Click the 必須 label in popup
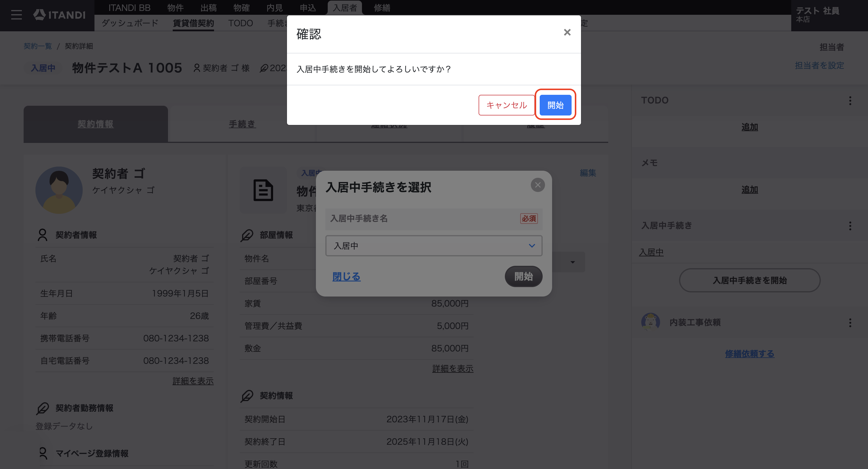Viewport: 868px width, 469px height. pyautogui.click(x=529, y=219)
